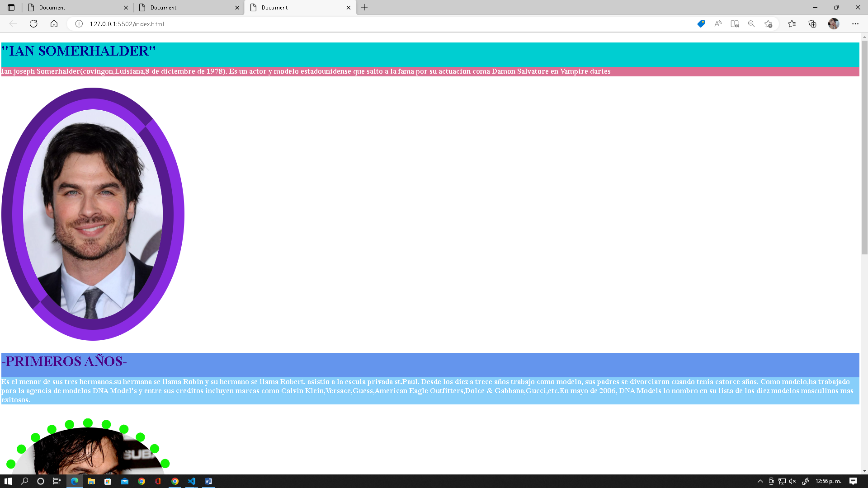Unmute the system volume icon

793,481
